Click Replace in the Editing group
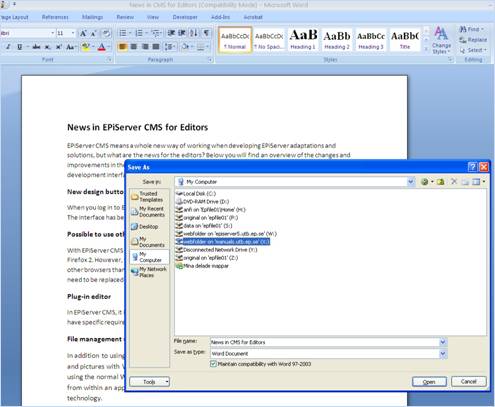 tap(473, 40)
